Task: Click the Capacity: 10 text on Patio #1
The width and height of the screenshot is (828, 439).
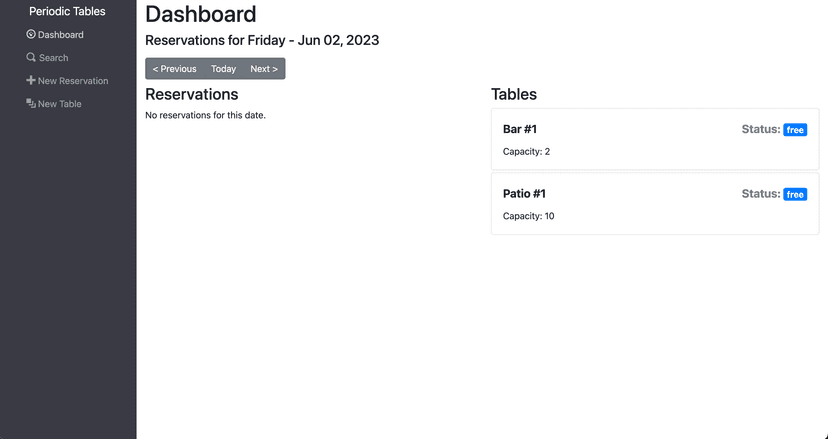Action: click(528, 216)
